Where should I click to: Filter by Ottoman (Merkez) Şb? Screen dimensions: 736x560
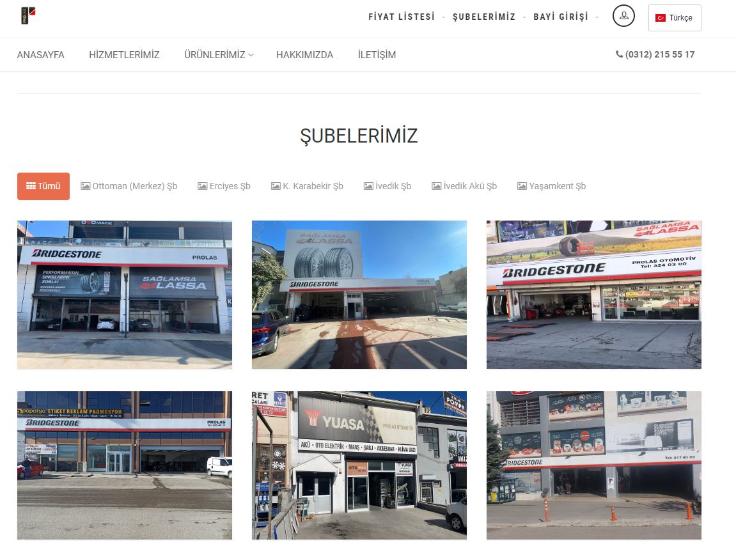click(x=129, y=186)
